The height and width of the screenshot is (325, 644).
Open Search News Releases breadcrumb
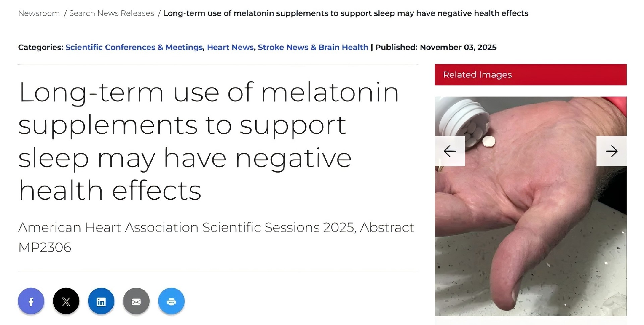coord(111,13)
